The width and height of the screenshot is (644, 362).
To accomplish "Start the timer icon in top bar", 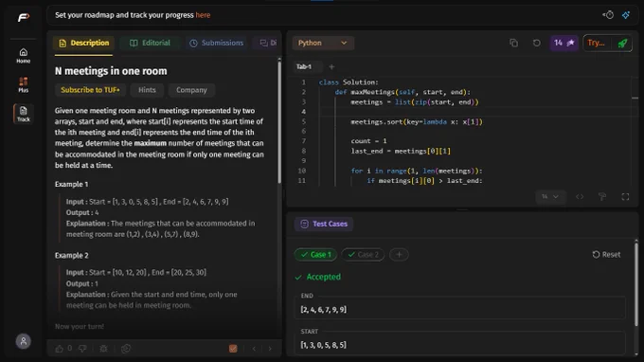I will (x=608, y=15).
